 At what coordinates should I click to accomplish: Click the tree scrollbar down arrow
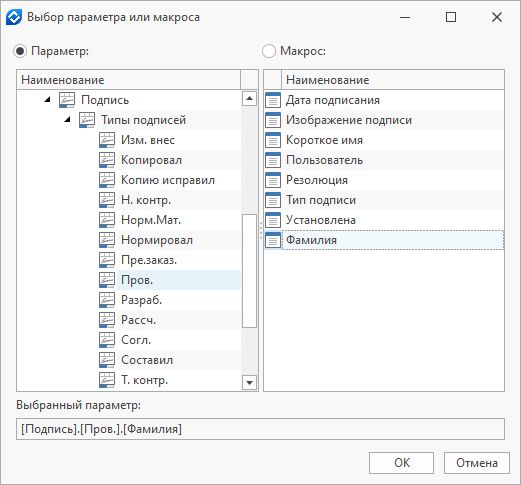pyautogui.click(x=249, y=382)
